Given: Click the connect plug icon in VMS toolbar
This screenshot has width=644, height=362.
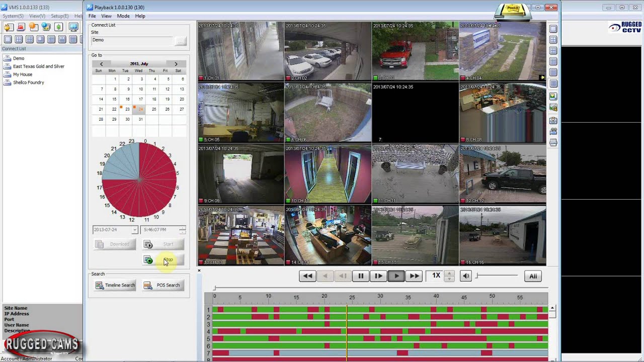Looking at the screenshot, I should pos(9,27).
